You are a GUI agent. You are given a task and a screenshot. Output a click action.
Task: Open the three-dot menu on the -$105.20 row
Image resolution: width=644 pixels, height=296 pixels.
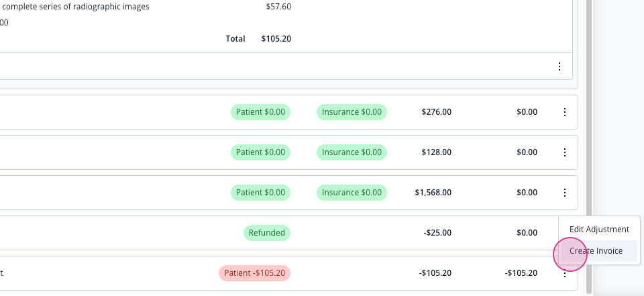[565, 274]
